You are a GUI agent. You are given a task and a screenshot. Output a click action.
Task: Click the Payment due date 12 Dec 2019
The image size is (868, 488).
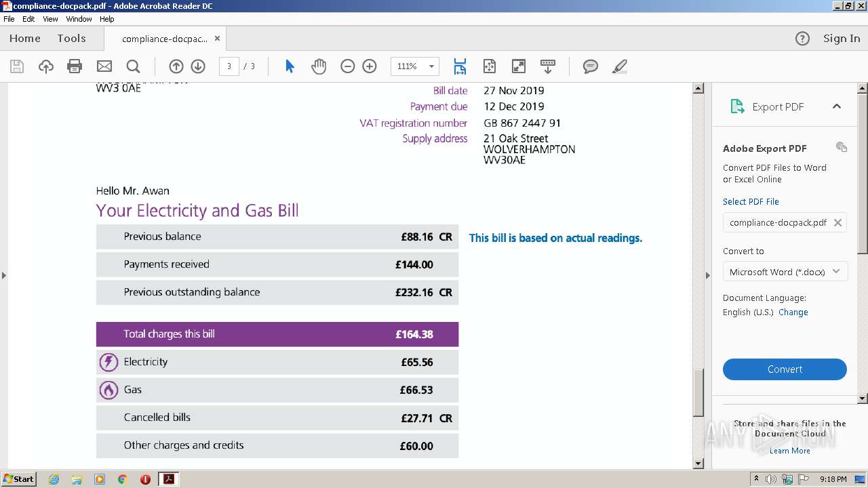tap(514, 106)
